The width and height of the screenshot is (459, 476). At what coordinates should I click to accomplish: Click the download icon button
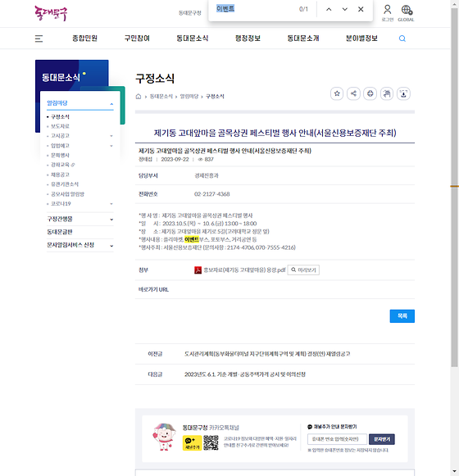(403, 93)
